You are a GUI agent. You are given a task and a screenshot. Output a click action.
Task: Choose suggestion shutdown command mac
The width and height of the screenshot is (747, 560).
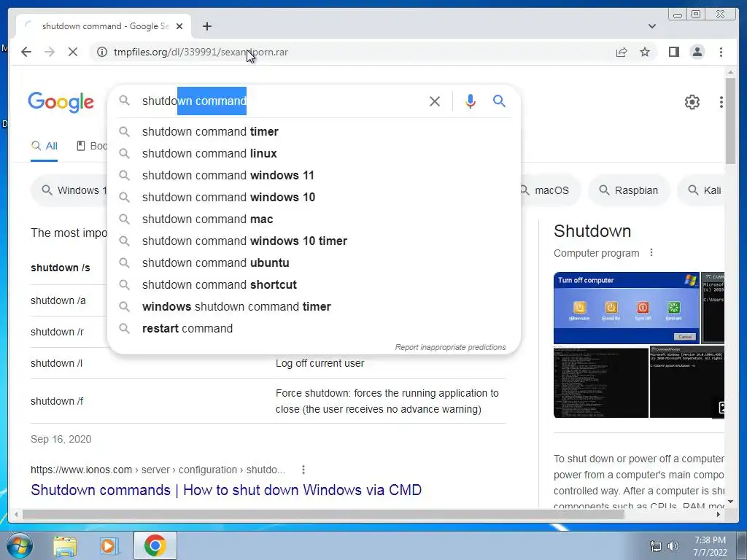pyautogui.click(x=314, y=219)
